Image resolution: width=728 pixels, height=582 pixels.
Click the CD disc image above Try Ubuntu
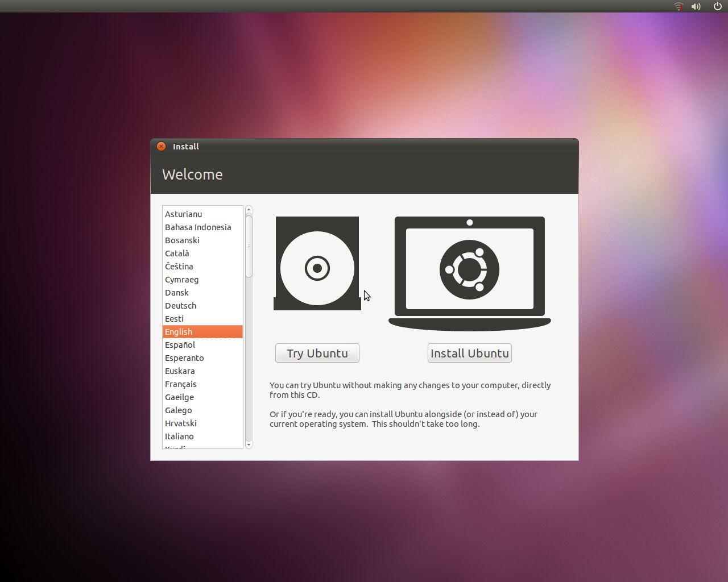[x=317, y=263]
